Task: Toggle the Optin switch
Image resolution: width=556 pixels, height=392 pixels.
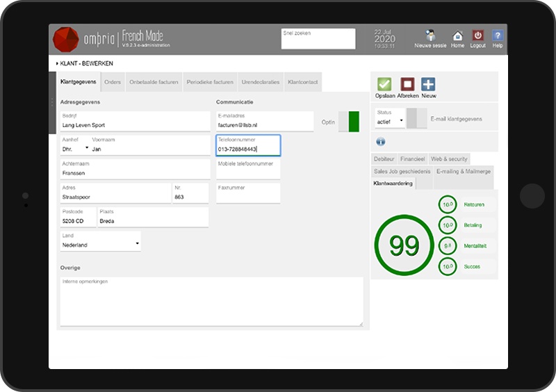Action: [x=349, y=122]
